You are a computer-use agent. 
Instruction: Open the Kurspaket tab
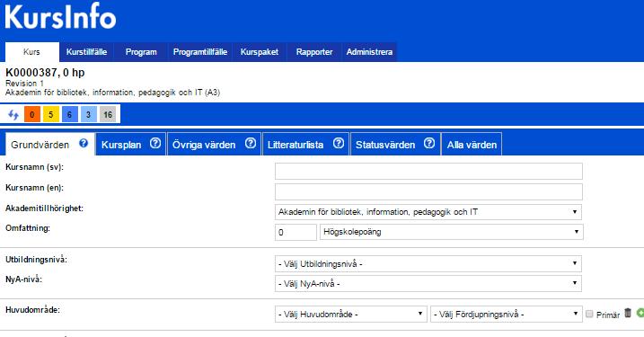point(260,52)
